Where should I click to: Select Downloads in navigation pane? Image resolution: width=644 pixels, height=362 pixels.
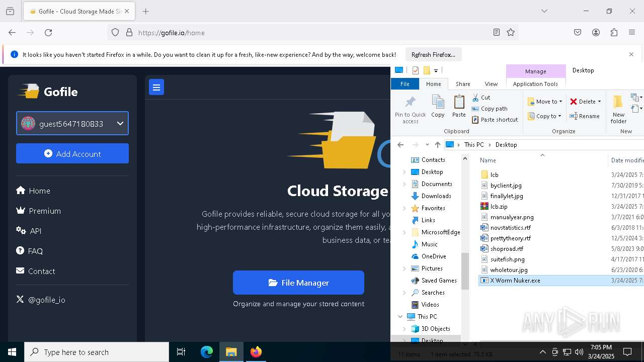click(436, 196)
